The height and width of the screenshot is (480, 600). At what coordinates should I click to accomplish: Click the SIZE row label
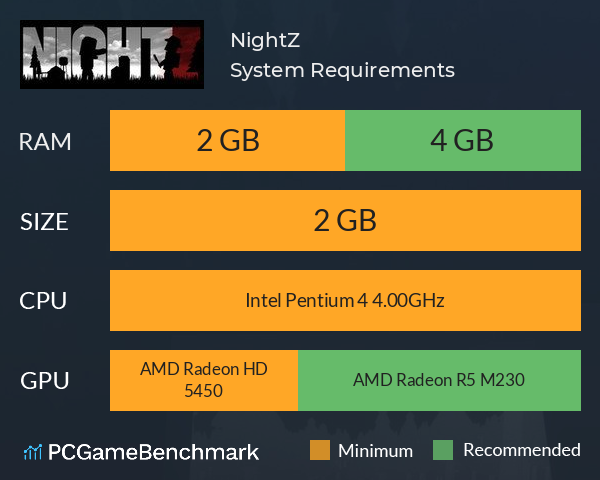click(x=44, y=222)
